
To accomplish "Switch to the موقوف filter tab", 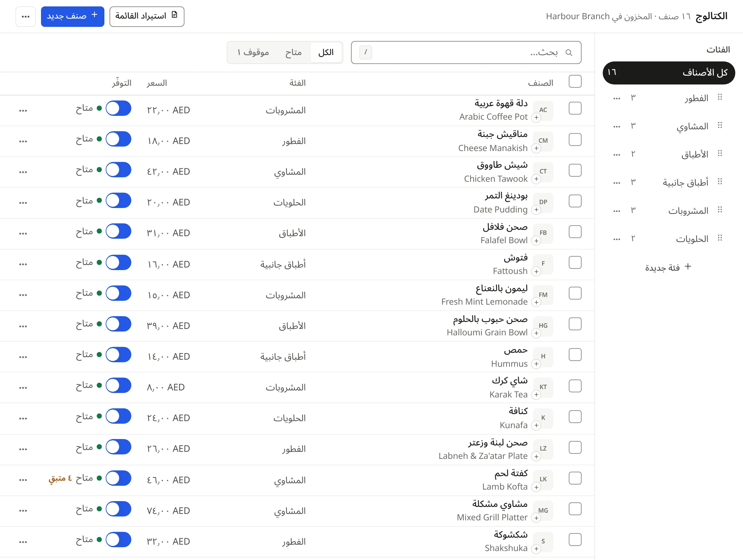I will [x=253, y=53].
